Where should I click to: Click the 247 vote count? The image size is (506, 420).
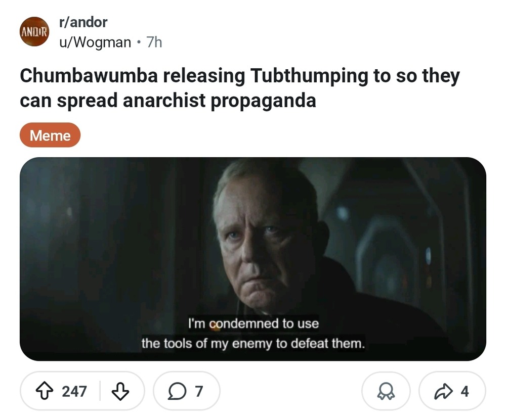74,391
